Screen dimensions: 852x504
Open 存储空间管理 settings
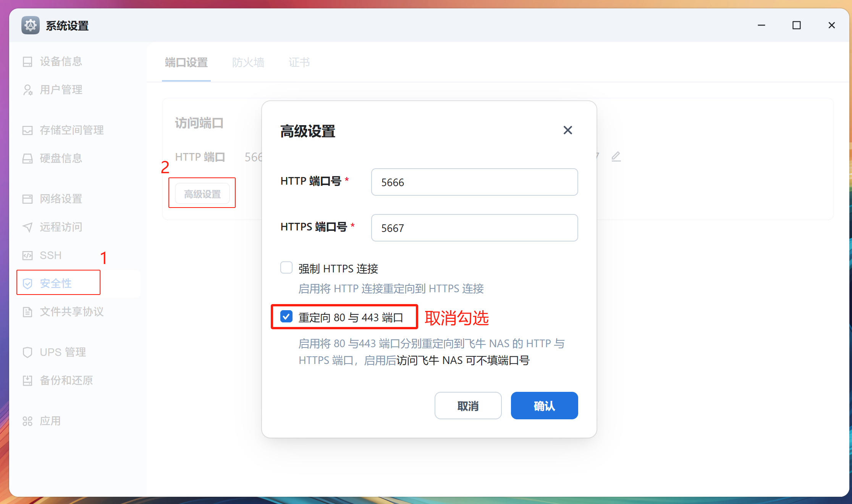(x=71, y=130)
